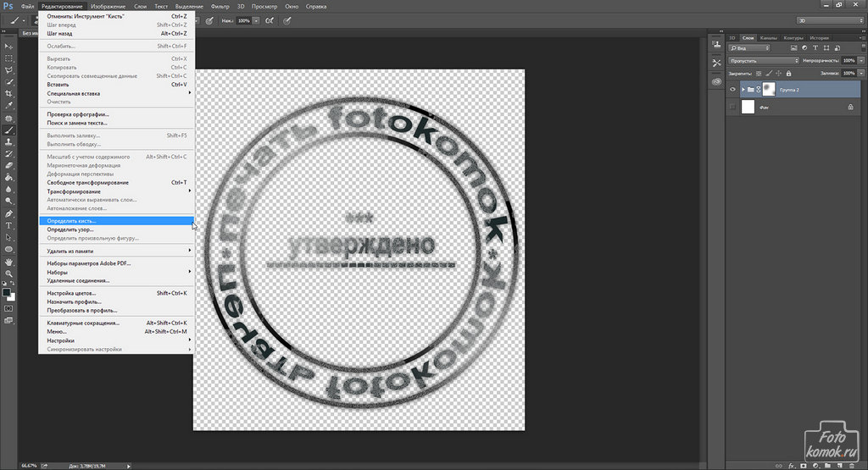Open the Creative Cloud libraries panel icon
Screen dimensions: 868x470
coord(717,81)
